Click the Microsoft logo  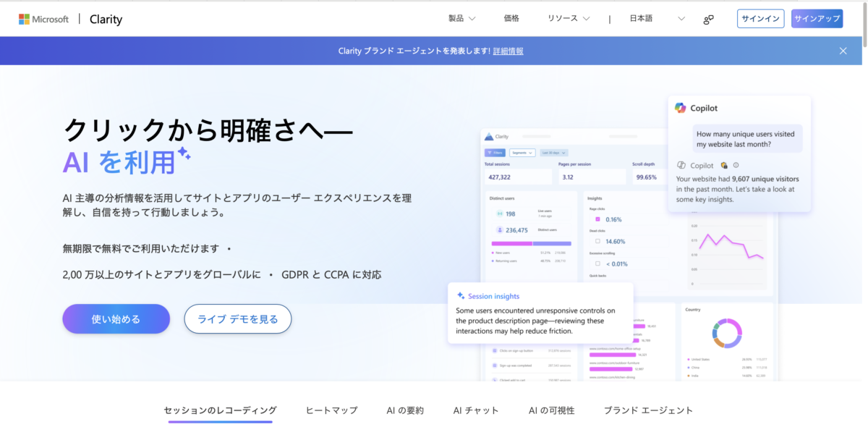tap(43, 19)
